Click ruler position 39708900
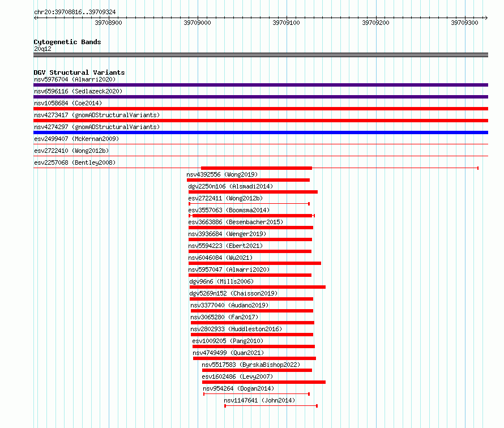504x428 pixels. coord(108,23)
